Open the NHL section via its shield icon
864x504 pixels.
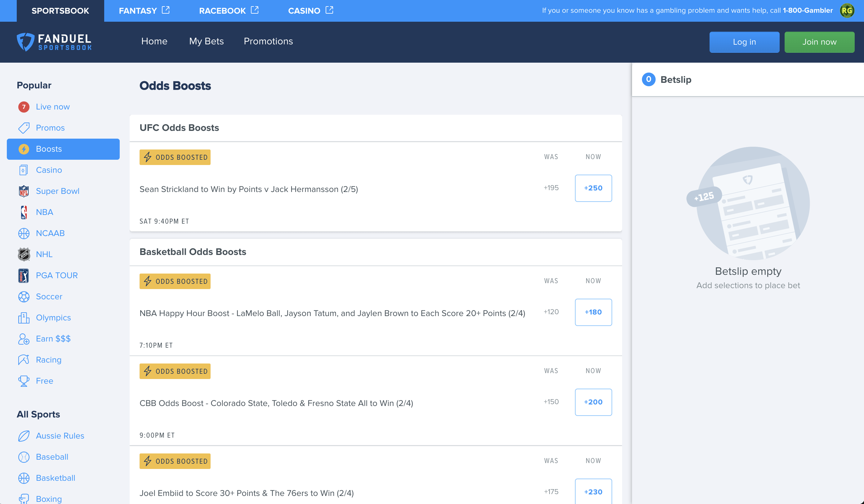tap(23, 254)
